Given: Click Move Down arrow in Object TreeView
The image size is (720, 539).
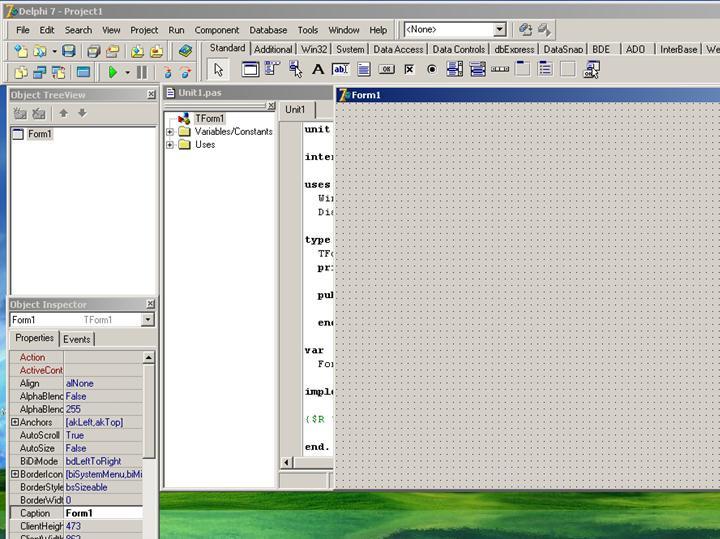Looking at the screenshot, I should [x=82, y=113].
